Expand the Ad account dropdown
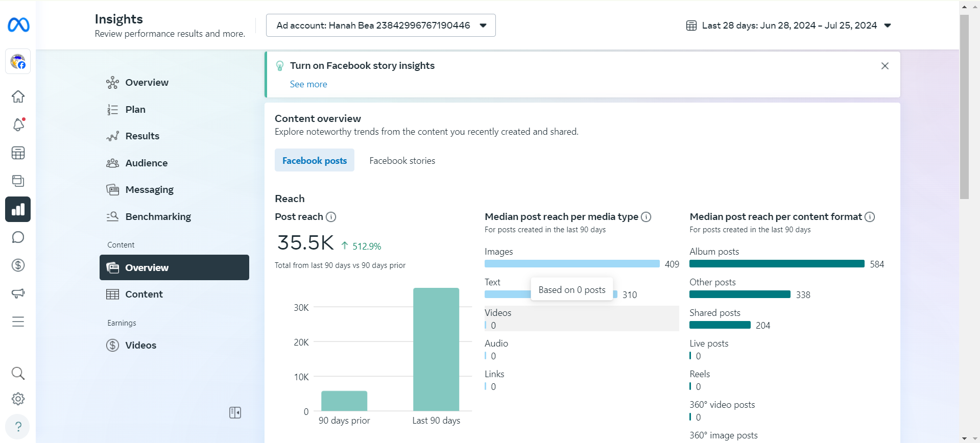The width and height of the screenshot is (980, 443). pyautogui.click(x=380, y=26)
